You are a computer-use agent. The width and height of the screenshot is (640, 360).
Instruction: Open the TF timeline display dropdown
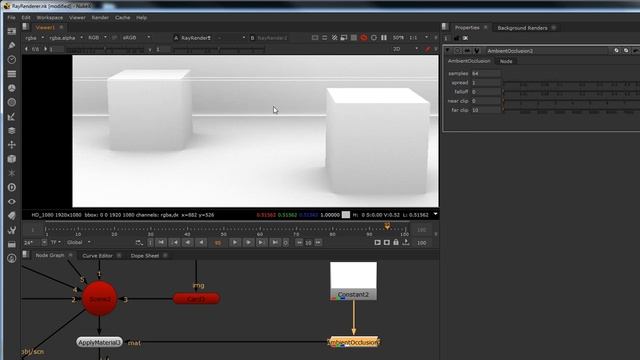click(56, 242)
